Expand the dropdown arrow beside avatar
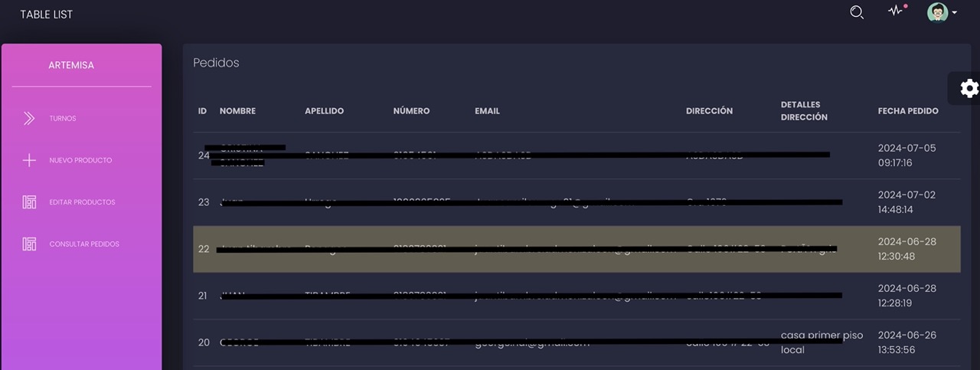The width and height of the screenshot is (980, 370). (x=955, y=13)
